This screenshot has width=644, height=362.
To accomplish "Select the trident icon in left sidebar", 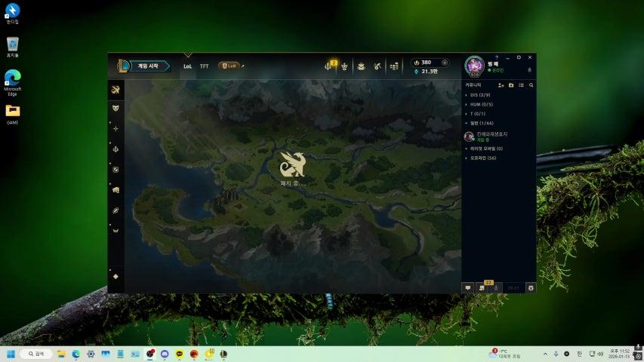I will (116, 149).
